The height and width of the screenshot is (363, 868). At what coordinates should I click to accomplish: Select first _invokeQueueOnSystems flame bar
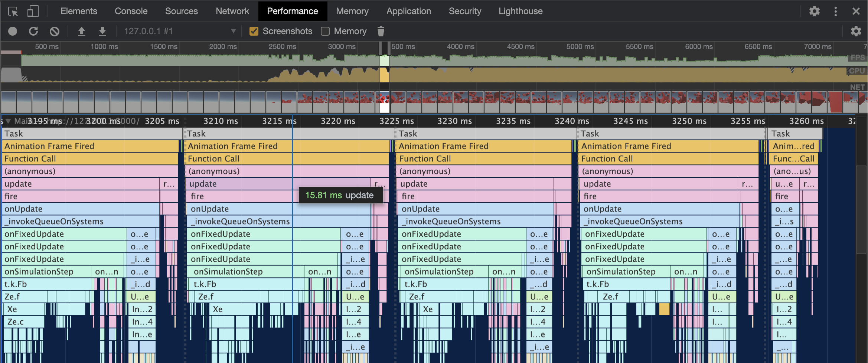81,222
